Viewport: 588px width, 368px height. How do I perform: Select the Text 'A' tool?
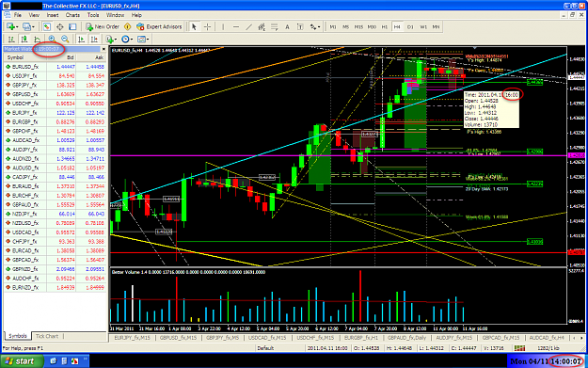pos(287,26)
